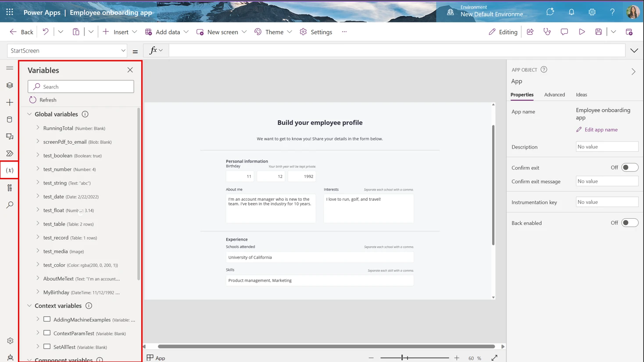
Task: Open Search from the left rail
Action: coord(10,204)
